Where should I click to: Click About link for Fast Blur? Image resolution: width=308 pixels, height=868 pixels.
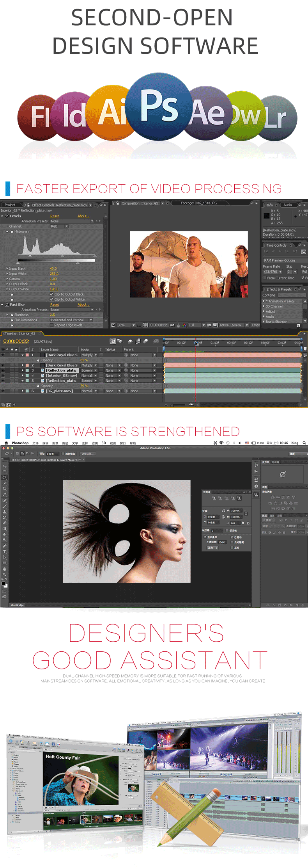click(83, 304)
